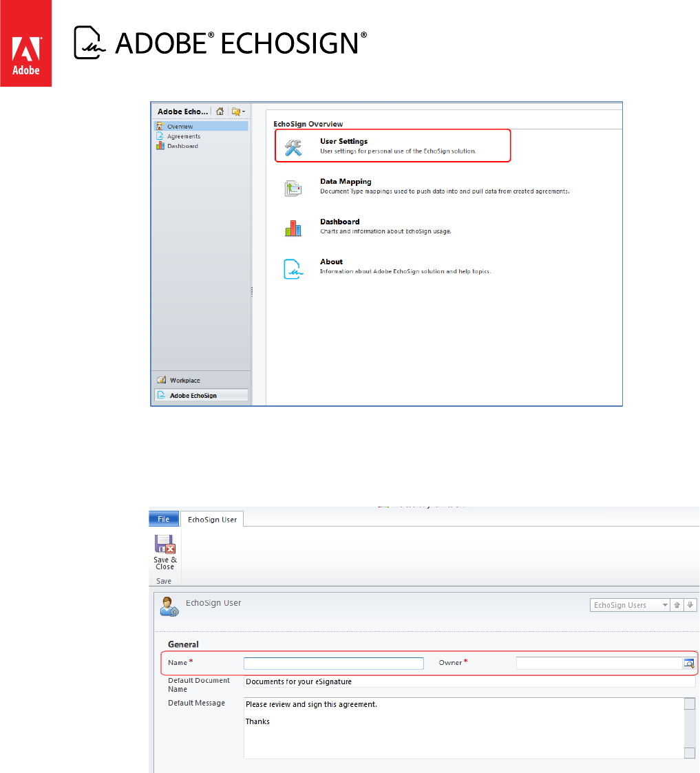700x773 pixels.
Task: Click the Adobe EchoSign area icon
Action: [x=161, y=395]
